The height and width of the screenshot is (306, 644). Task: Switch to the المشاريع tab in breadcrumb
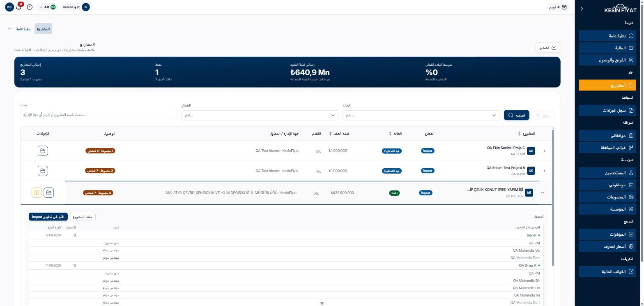(43, 29)
